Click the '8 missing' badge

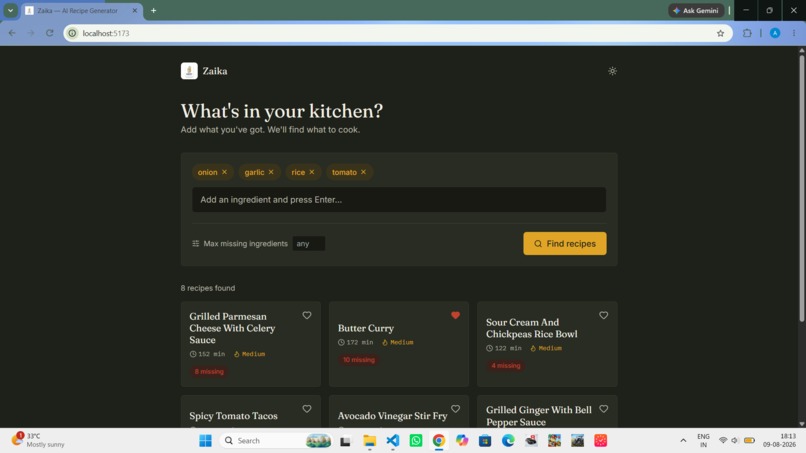click(x=209, y=371)
